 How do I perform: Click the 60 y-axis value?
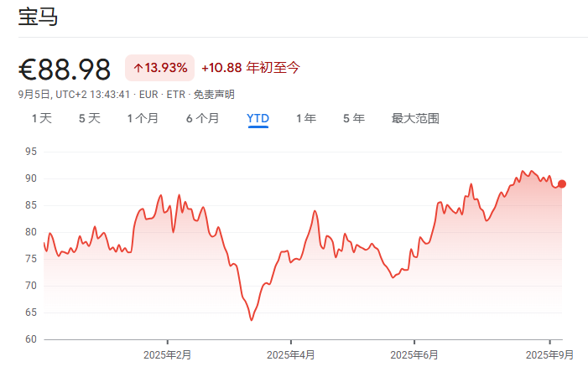click(x=31, y=339)
